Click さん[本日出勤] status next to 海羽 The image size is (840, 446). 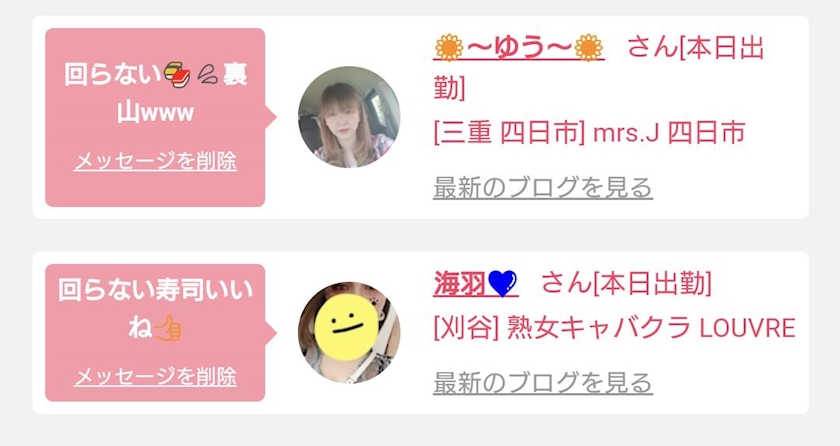point(626,283)
